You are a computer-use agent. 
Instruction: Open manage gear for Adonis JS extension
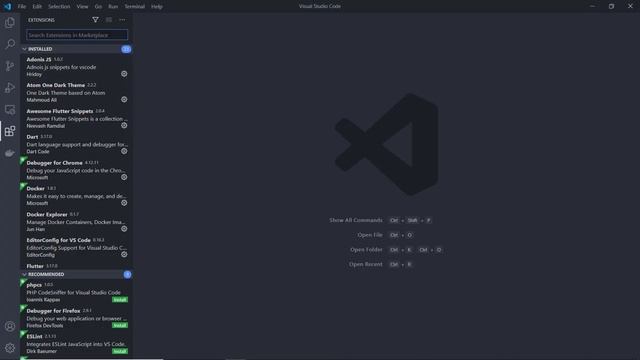[124, 74]
